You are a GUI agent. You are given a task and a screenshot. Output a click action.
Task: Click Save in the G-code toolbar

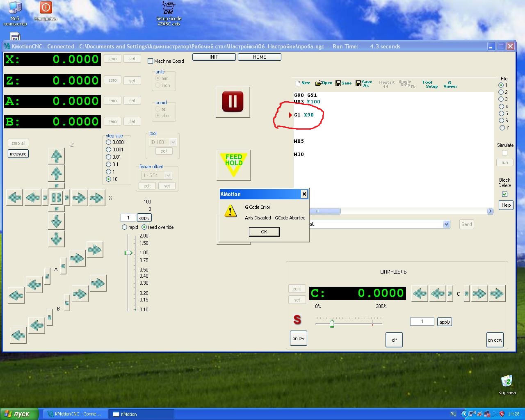(344, 83)
